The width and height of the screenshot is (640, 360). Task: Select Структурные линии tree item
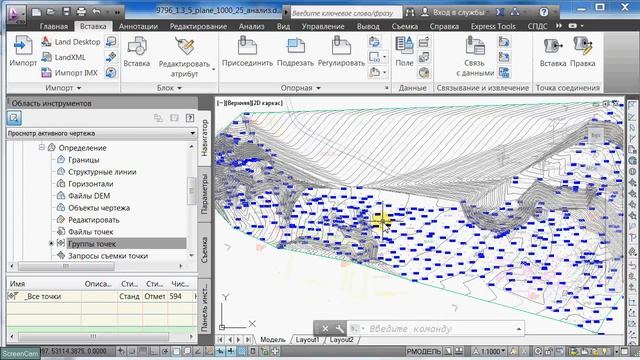(102, 172)
